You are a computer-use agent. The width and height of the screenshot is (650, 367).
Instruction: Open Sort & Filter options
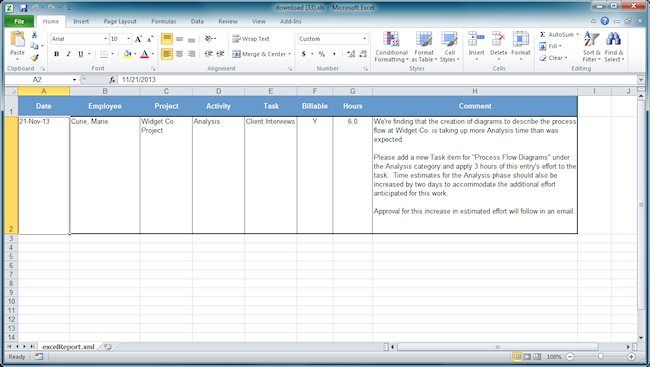pos(592,47)
